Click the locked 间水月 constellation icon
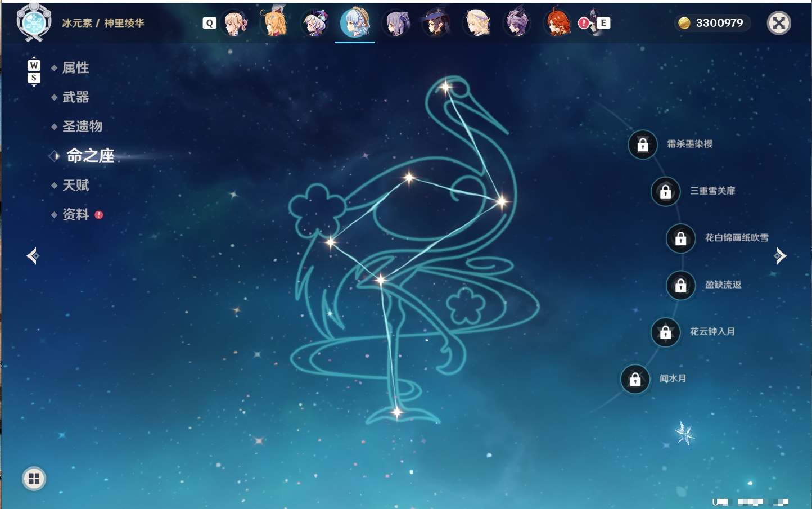 point(635,379)
